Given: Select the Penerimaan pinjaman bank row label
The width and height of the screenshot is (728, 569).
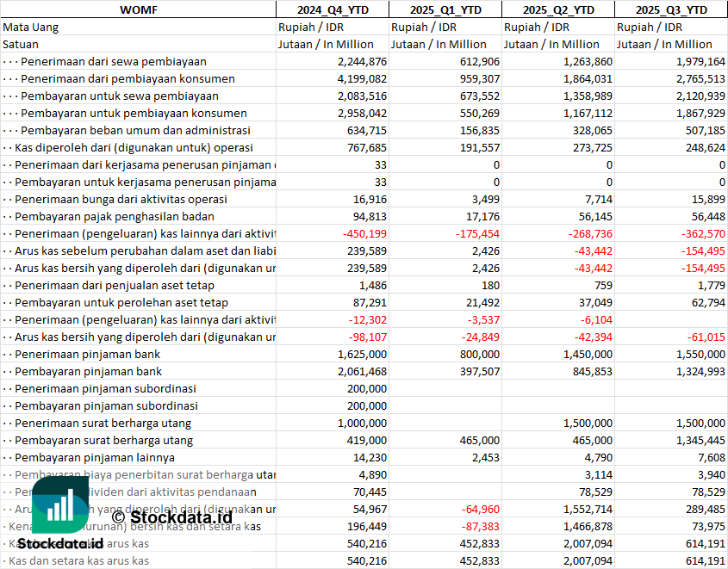Looking at the screenshot, I should point(87,354).
